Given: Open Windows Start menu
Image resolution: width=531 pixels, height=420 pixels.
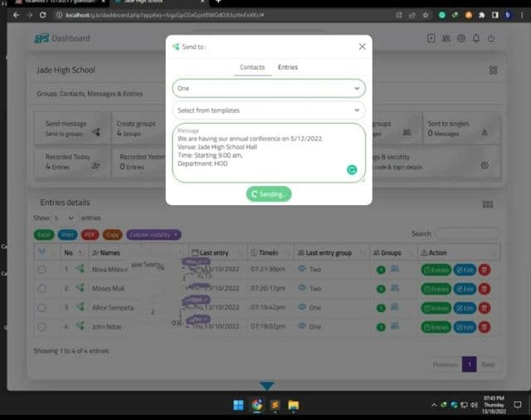Looking at the screenshot, I should coord(238,405).
